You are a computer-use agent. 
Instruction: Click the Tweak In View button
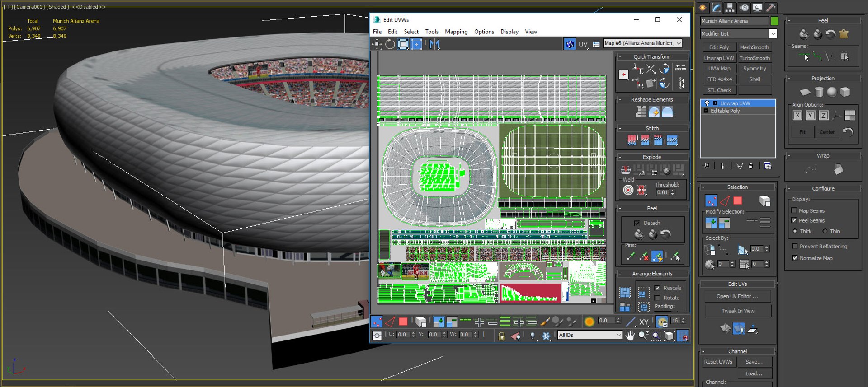point(737,311)
